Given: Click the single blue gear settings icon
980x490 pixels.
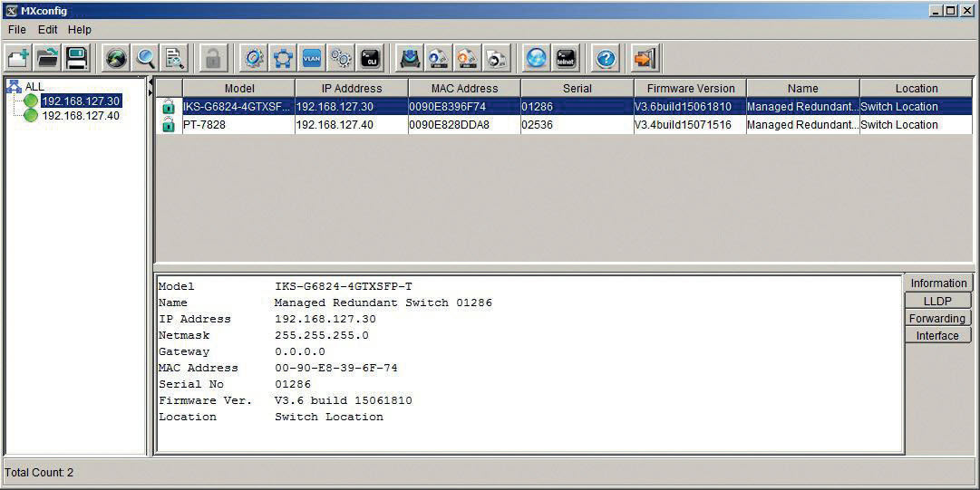Looking at the screenshot, I should click(x=253, y=59).
